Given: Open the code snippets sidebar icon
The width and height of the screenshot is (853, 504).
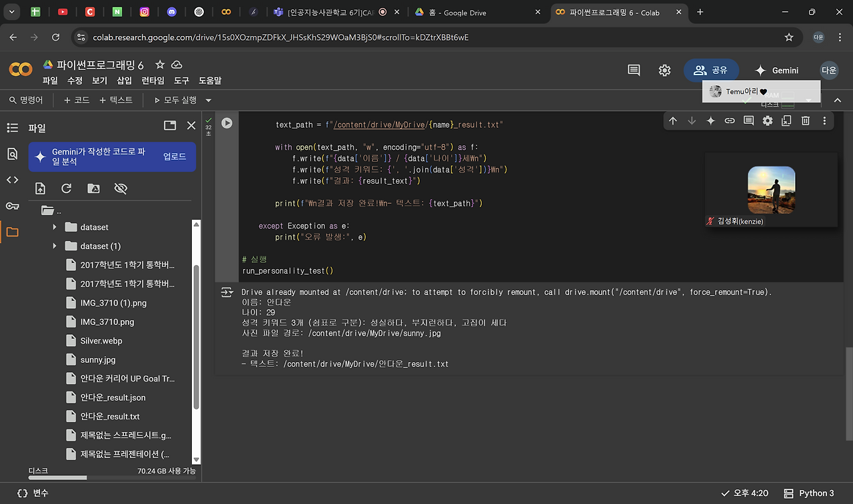Looking at the screenshot, I should coord(12,180).
